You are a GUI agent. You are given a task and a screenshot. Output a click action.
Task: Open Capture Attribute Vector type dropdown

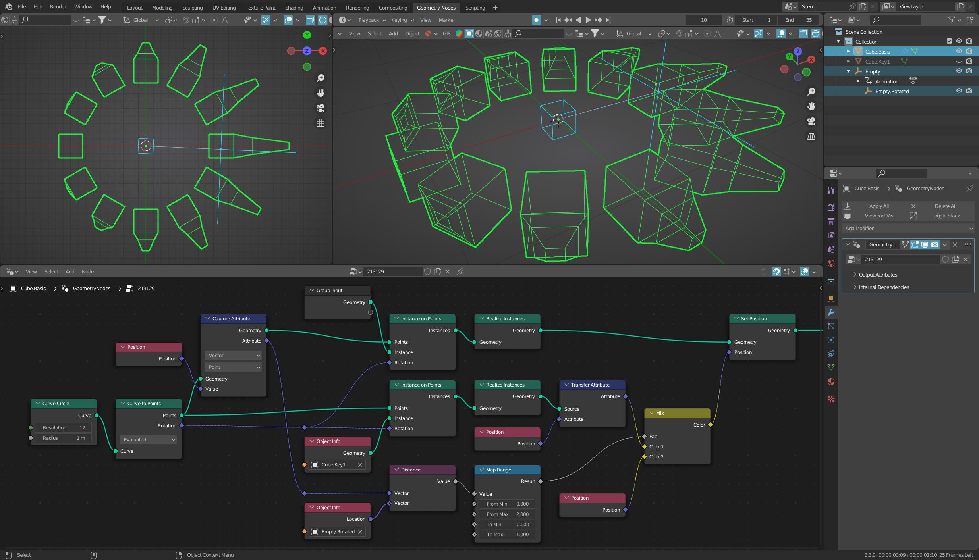[233, 355]
